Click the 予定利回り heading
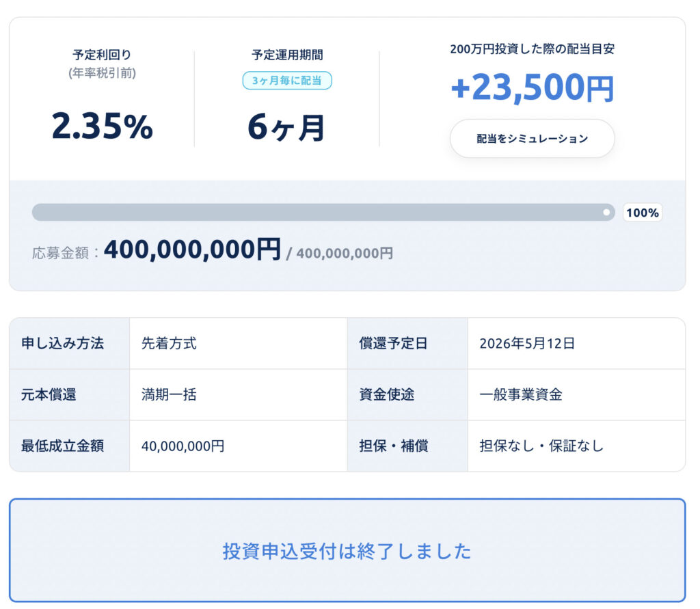 102,55
